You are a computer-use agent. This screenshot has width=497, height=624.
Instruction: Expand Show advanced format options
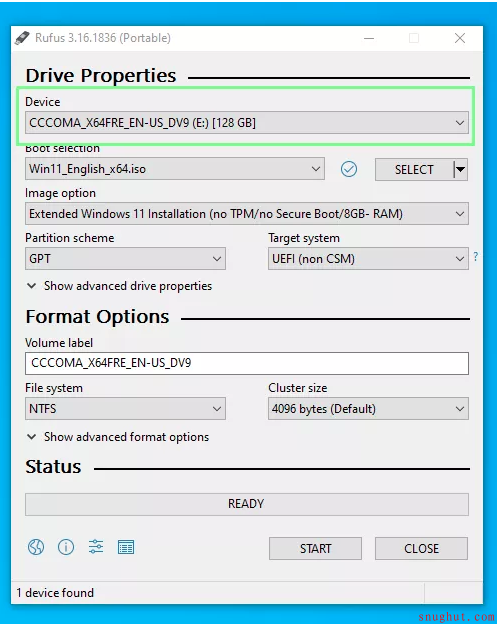[x=118, y=437]
